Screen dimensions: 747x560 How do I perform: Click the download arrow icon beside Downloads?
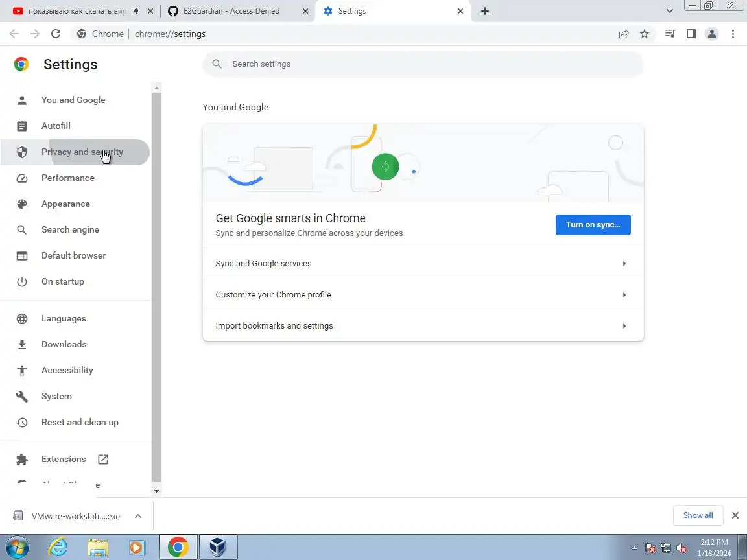22,345
